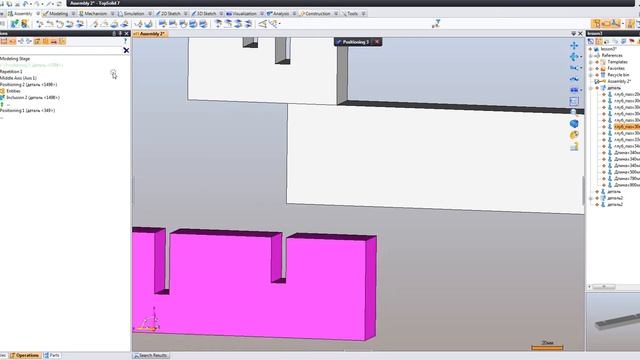This screenshot has height=360, width=640.
Task: Expand the dropdown next to Visualization tab
Action: [x=262, y=13]
